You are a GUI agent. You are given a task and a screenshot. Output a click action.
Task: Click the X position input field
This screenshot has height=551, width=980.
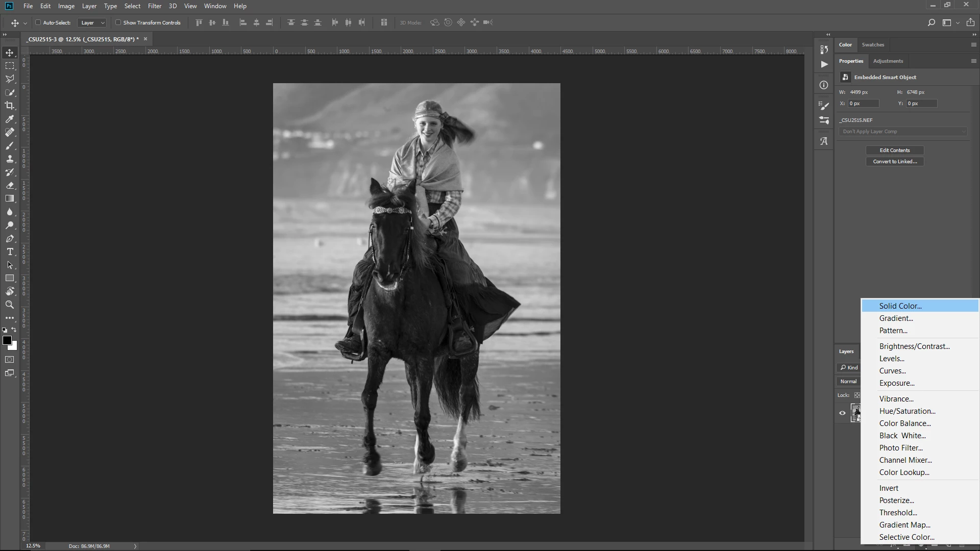tap(863, 104)
